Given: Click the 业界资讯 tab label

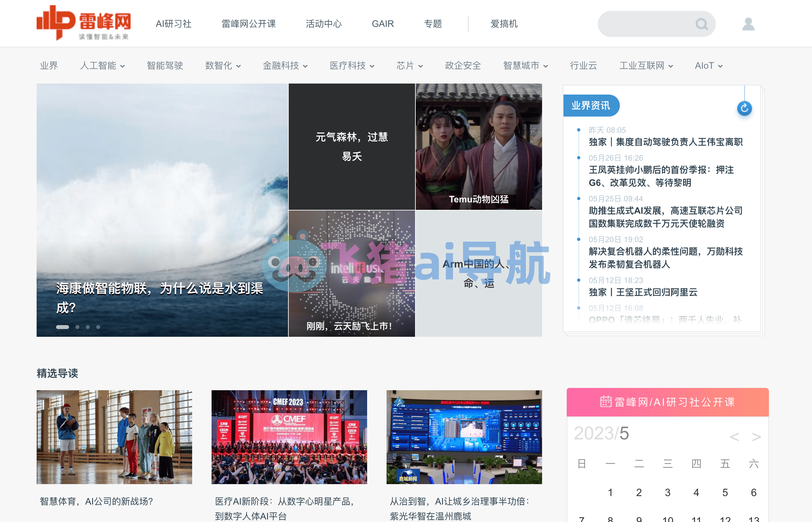Looking at the screenshot, I should pyautogui.click(x=591, y=106).
